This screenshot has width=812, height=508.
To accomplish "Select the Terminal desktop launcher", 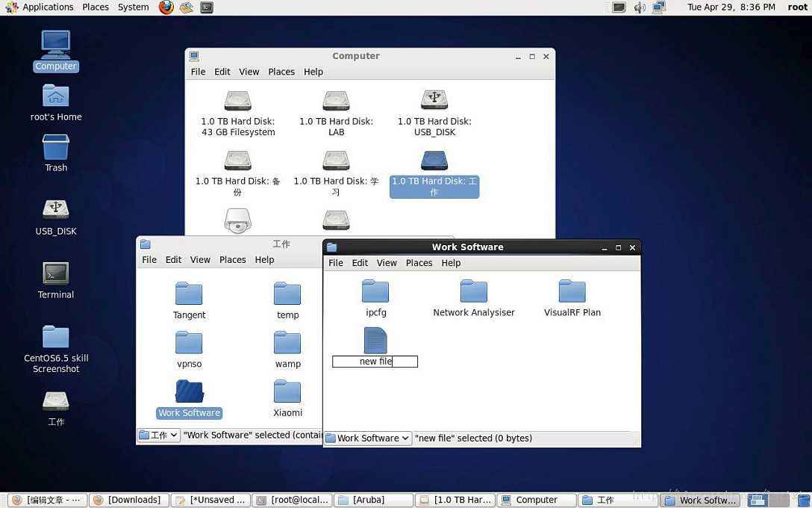I will click(55, 280).
